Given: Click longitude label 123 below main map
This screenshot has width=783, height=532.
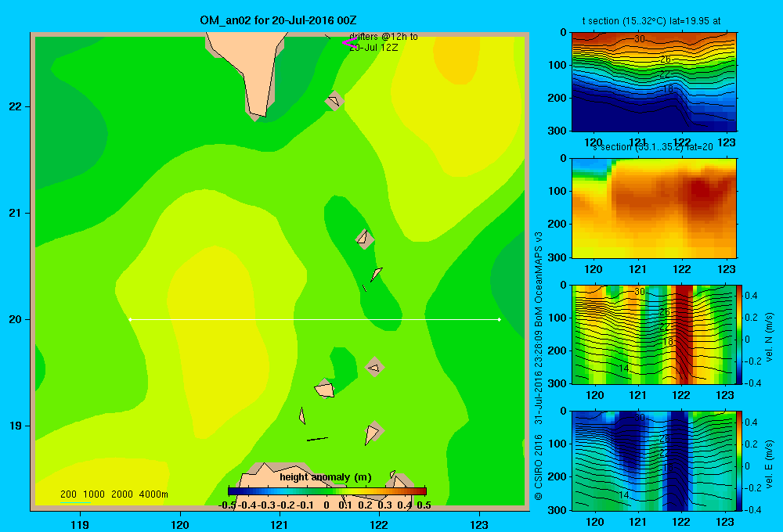Looking at the screenshot, I should tap(479, 524).
